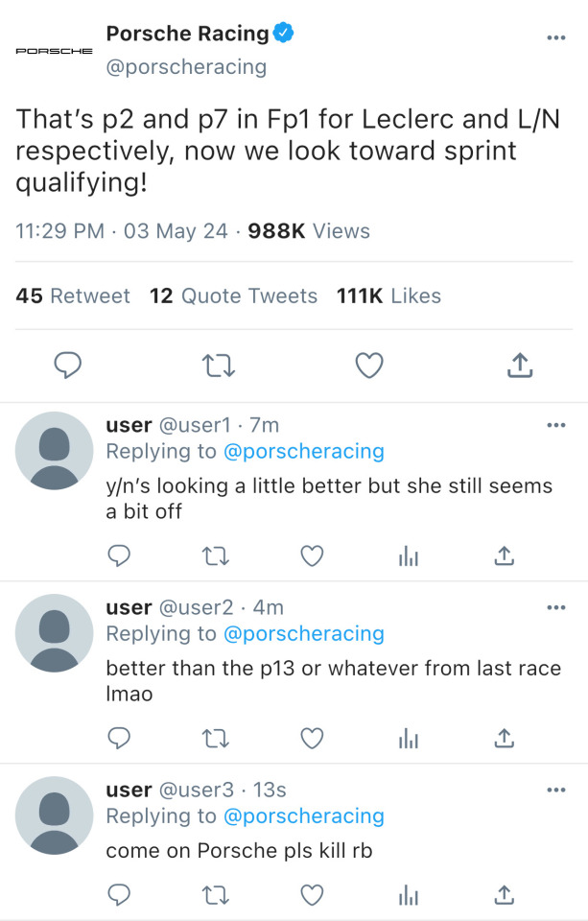Share the Porsche Racing main tweet
Viewport: 588px width, 921px height.
(x=518, y=365)
